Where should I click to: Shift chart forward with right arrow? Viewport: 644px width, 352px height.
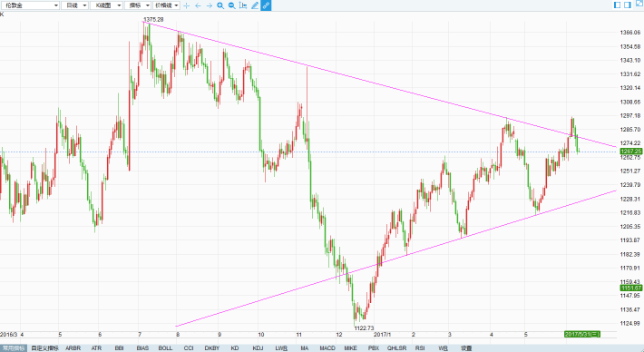(210, 5)
